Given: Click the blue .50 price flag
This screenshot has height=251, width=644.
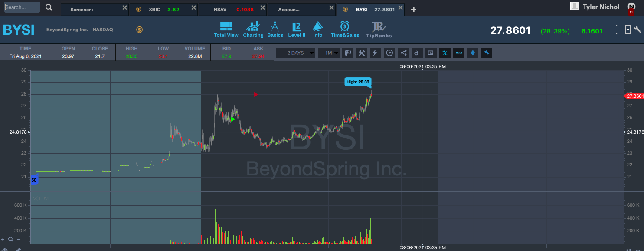Looking at the screenshot, I should [34, 179].
